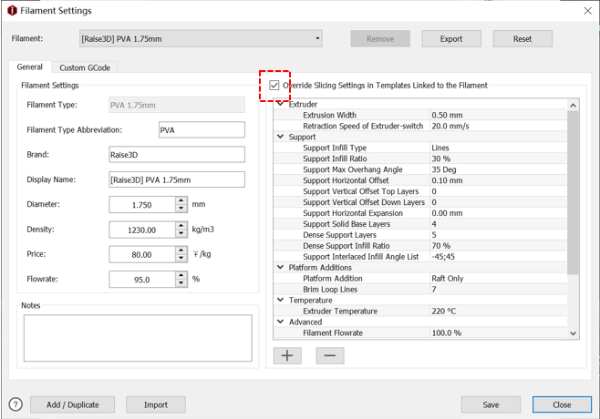Viewport: 600px width, 419px height.
Task: Click the plus icon to add setting
Action: click(x=287, y=354)
